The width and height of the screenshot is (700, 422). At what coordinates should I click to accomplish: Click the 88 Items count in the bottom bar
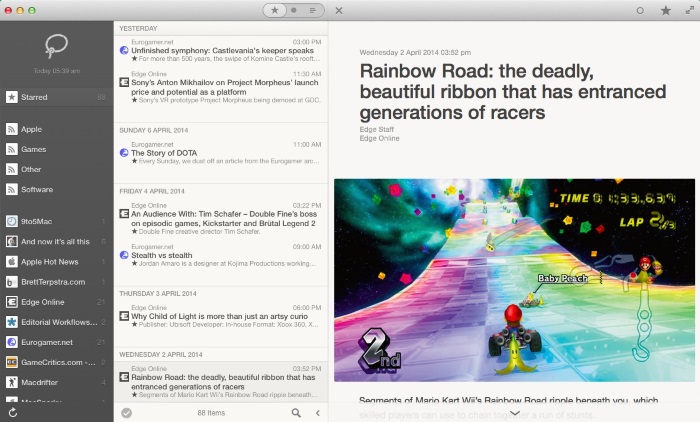(211, 413)
